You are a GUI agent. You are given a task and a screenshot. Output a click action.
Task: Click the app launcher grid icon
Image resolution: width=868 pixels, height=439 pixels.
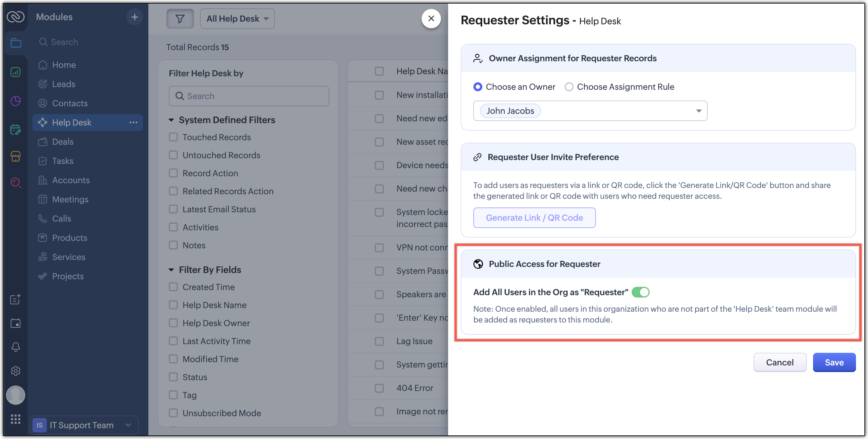(x=16, y=419)
